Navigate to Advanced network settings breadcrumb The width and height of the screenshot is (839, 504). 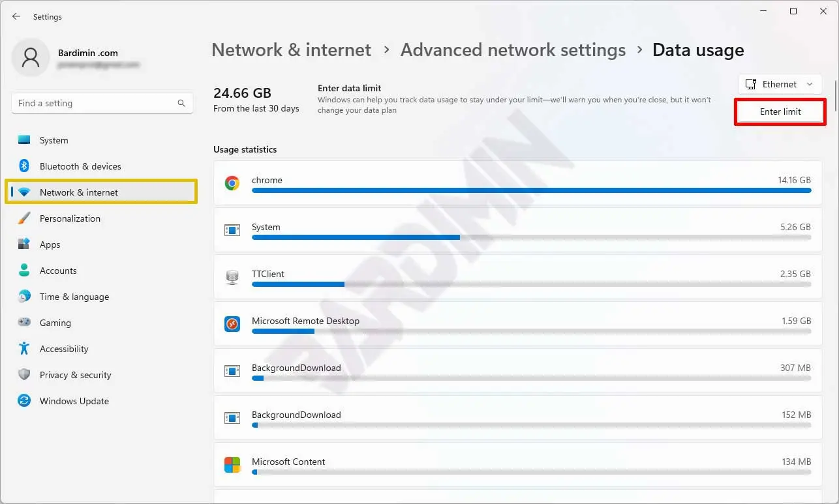513,50
